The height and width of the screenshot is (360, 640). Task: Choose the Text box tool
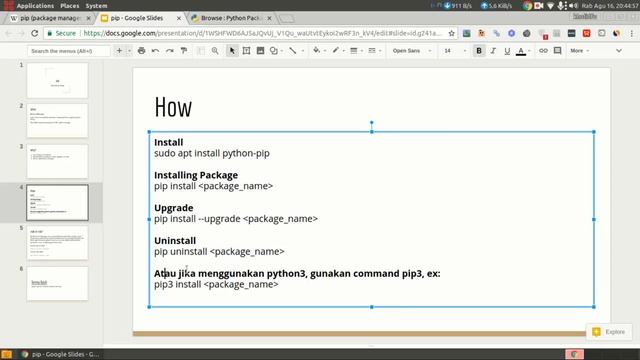[246, 51]
